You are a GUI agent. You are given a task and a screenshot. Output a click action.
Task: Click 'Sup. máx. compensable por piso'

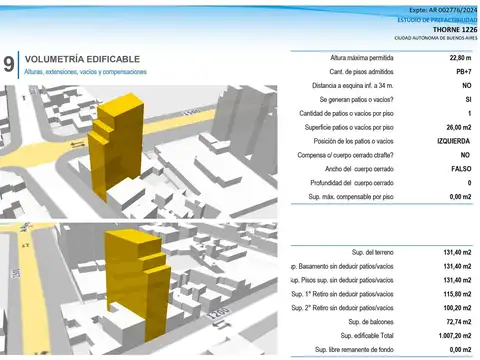[351, 197]
